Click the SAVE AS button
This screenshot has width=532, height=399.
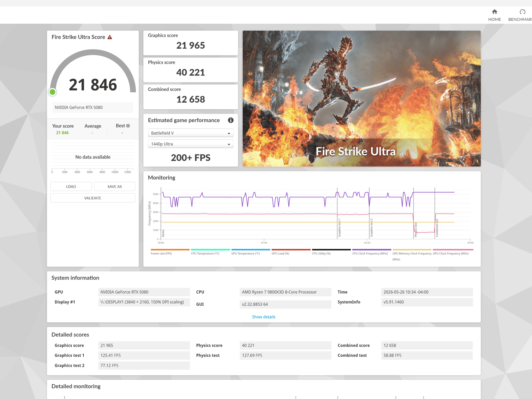coord(115,187)
